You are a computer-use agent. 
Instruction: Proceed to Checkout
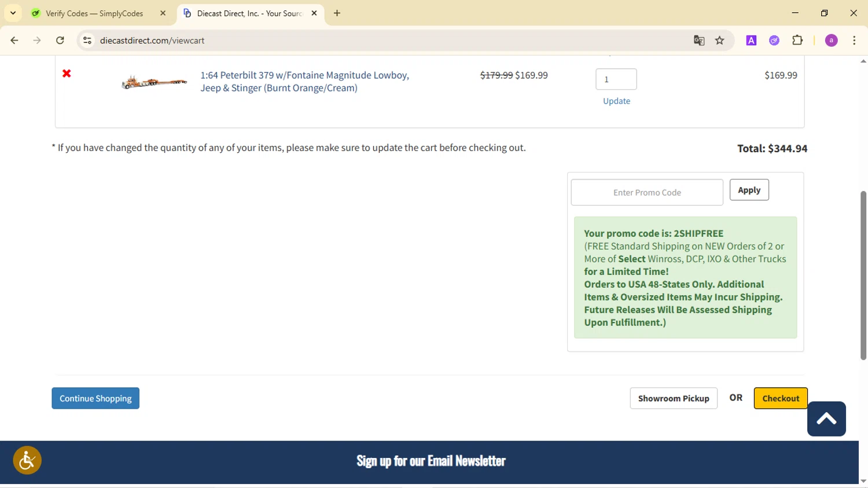[x=781, y=398]
